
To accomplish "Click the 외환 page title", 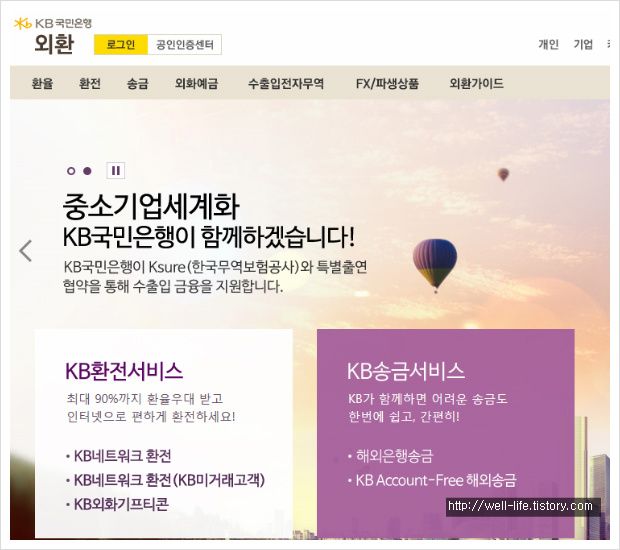I will click(54, 43).
